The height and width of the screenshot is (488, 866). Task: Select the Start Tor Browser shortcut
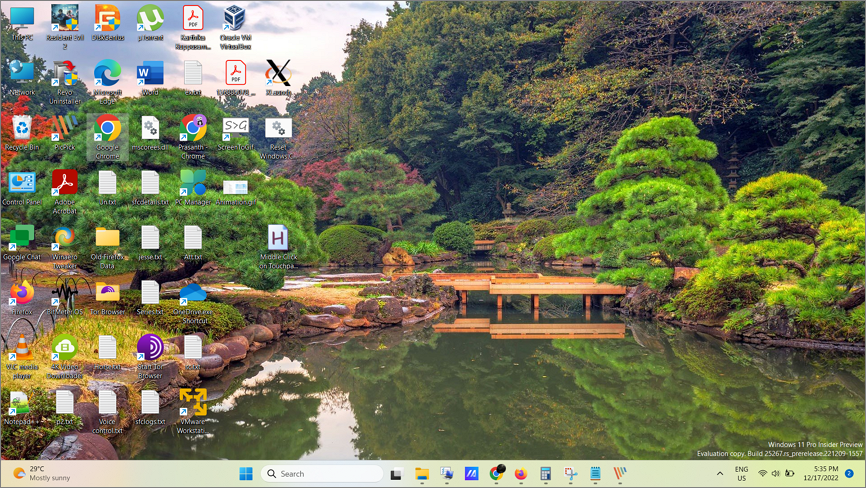pos(150,357)
